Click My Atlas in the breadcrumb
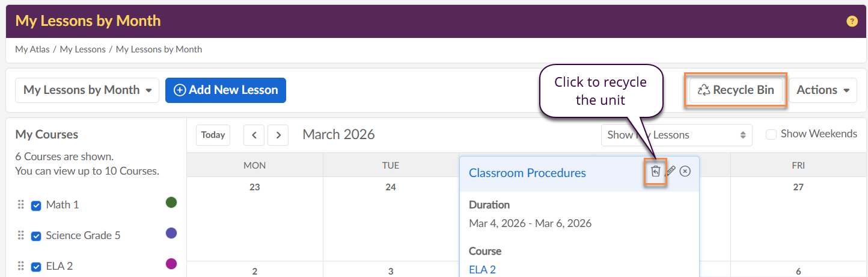This screenshot has width=868, height=277. [32, 49]
